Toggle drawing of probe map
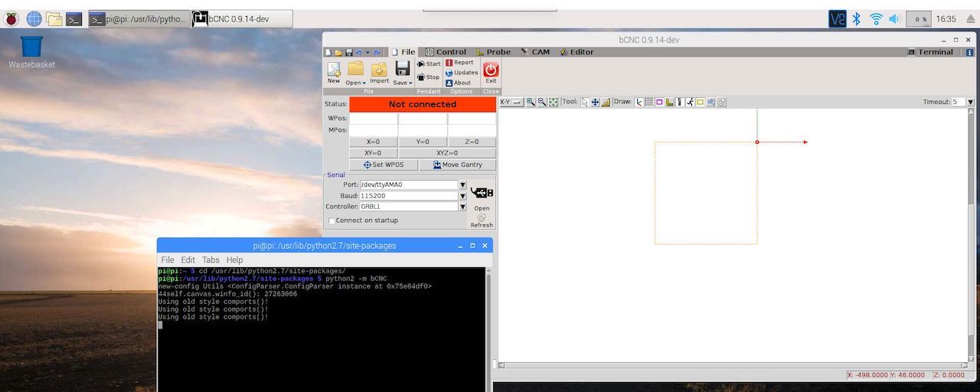 pyautogui.click(x=670, y=102)
